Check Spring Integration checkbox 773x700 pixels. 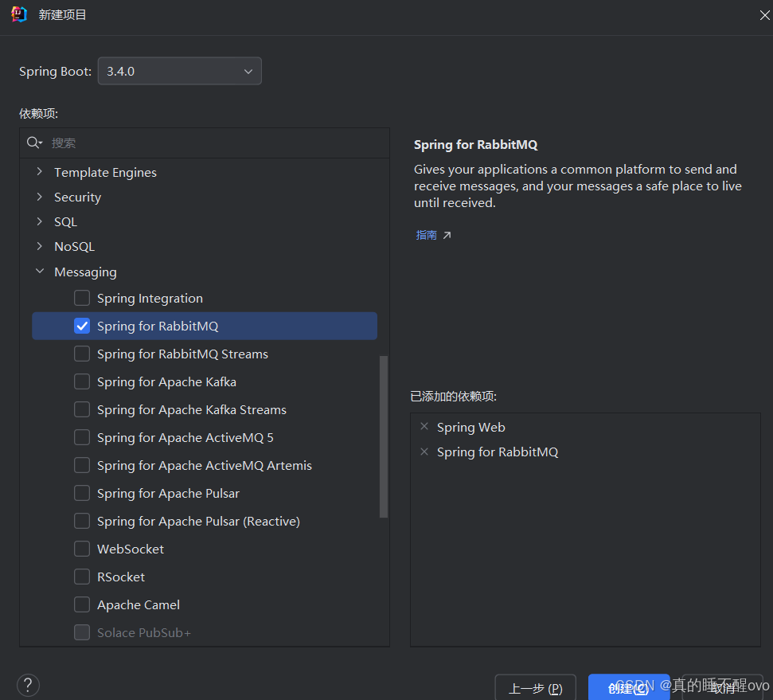82,298
